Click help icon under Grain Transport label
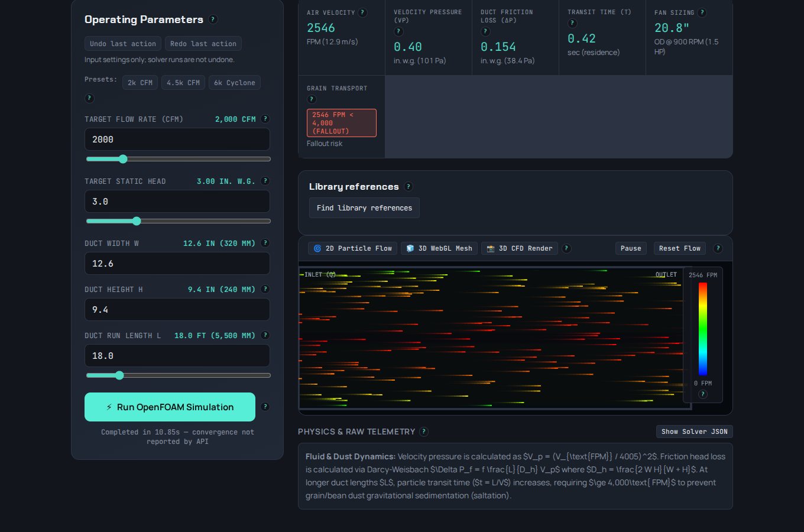 (x=312, y=99)
